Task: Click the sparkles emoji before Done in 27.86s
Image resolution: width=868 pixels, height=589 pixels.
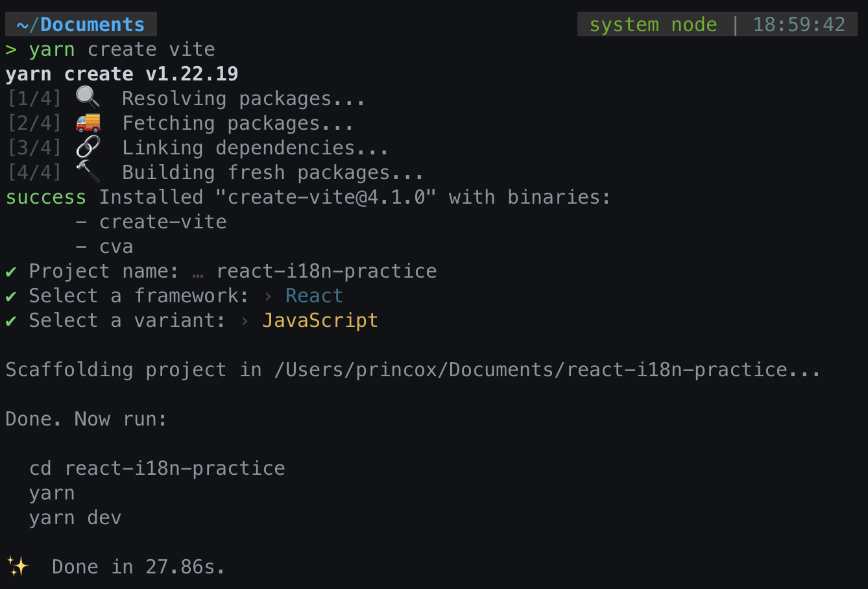Action: click(x=18, y=566)
